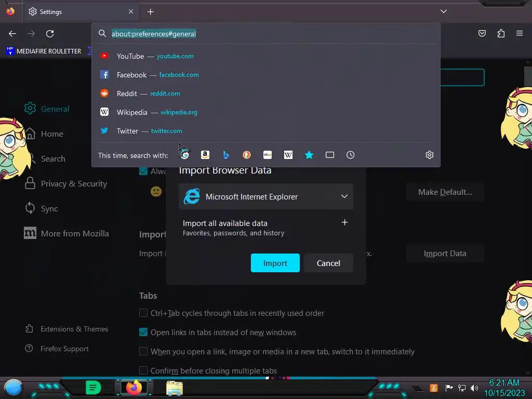Image resolution: width=532 pixels, height=399 pixels.
Task: Open the Pocket save icon
Action: coord(482,33)
